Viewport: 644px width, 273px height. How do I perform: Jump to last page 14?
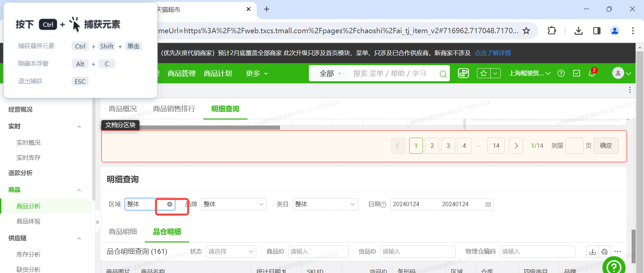point(496,146)
